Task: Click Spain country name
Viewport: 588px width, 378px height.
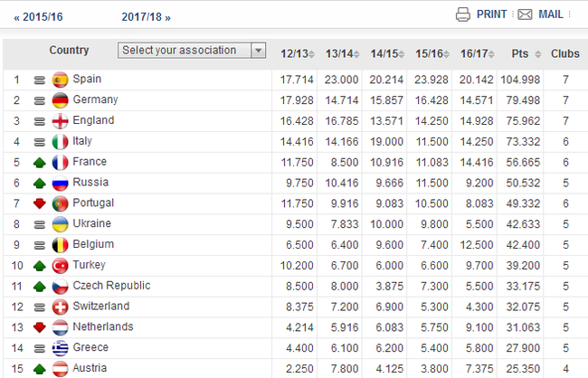Action: [87, 79]
